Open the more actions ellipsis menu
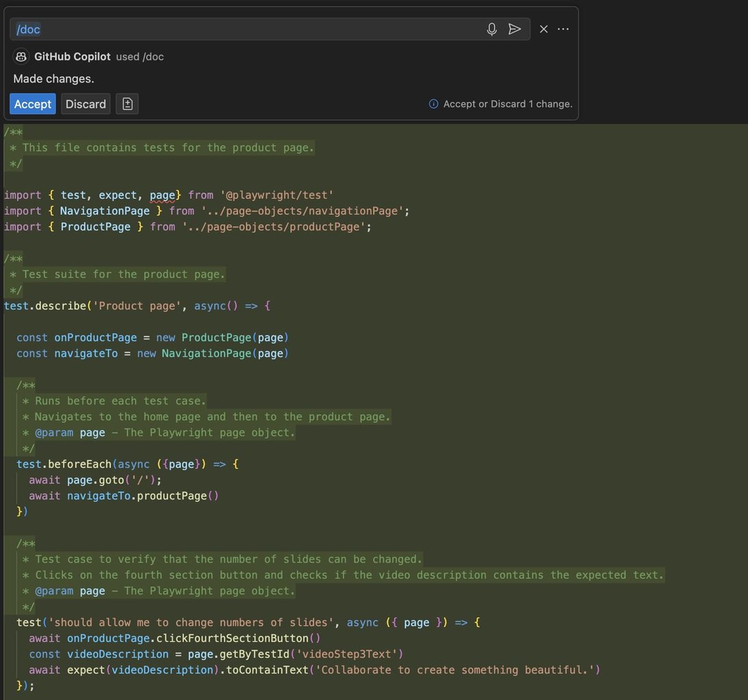The image size is (748, 700). pyautogui.click(x=563, y=29)
